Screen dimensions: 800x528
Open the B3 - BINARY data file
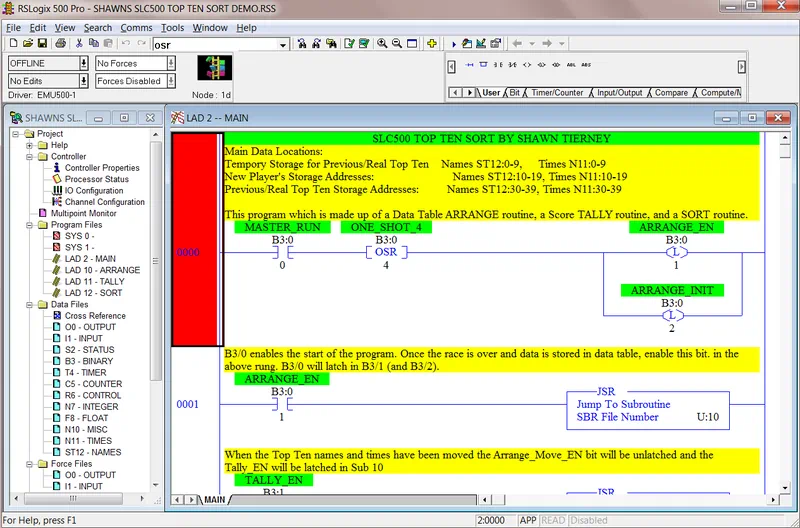click(x=89, y=361)
